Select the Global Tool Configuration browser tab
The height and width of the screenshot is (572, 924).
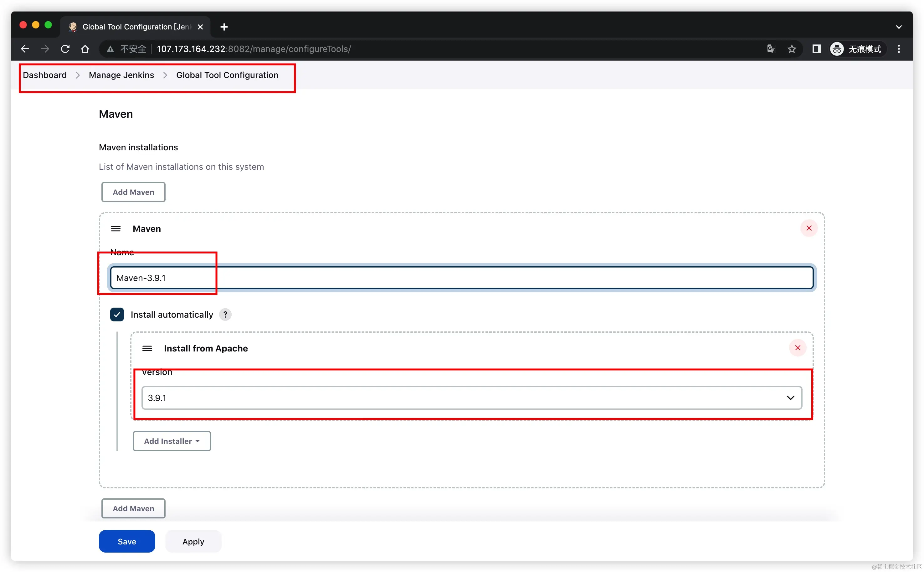(135, 27)
